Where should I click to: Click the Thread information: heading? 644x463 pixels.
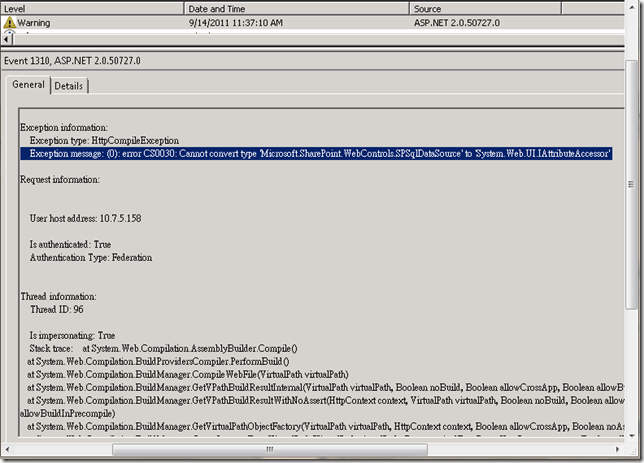(59, 296)
